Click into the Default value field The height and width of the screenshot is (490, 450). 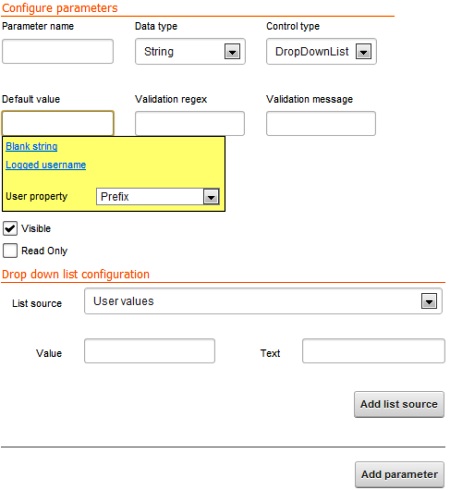pos(58,123)
